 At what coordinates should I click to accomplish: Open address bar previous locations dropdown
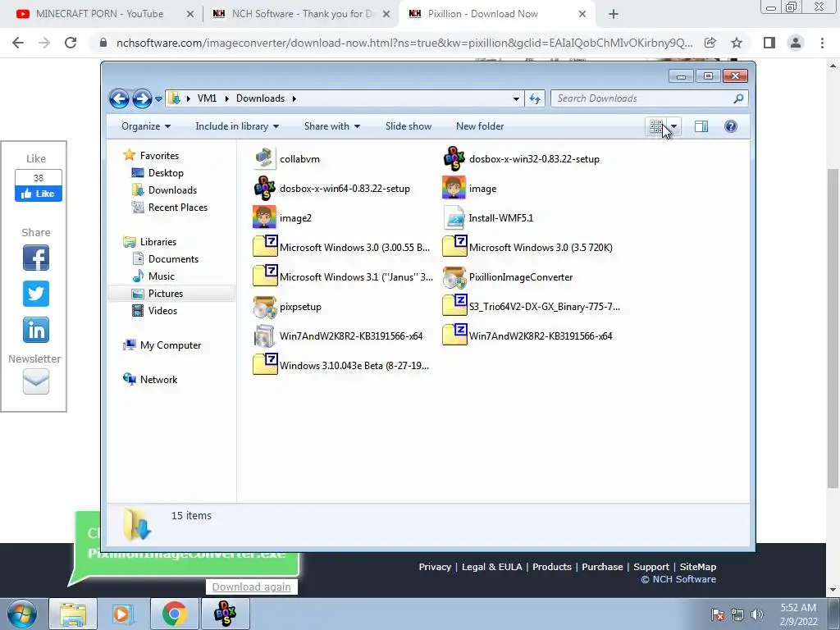coord(516,98)
